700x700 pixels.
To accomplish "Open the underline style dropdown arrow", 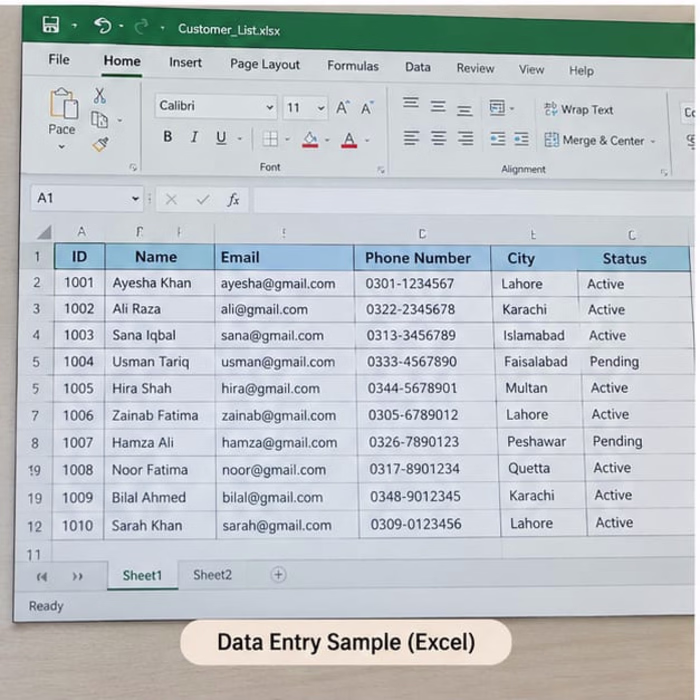I will coord(240,139).
